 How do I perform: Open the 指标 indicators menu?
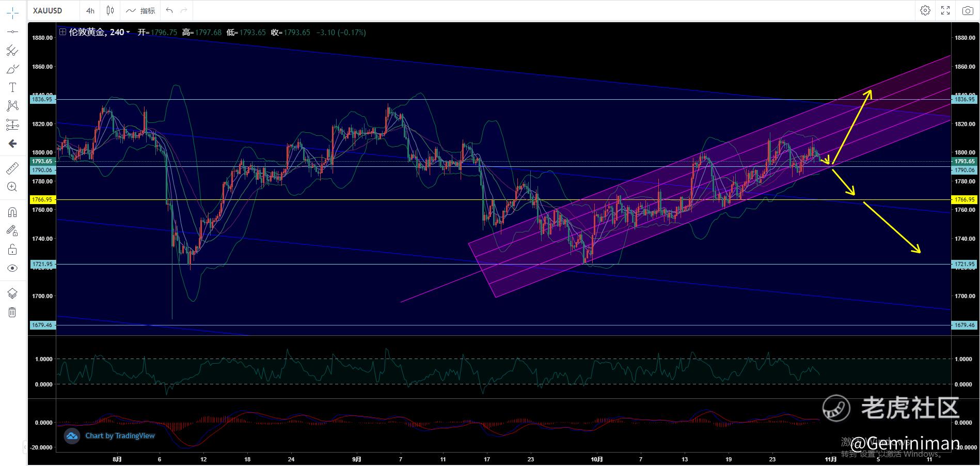140,10
